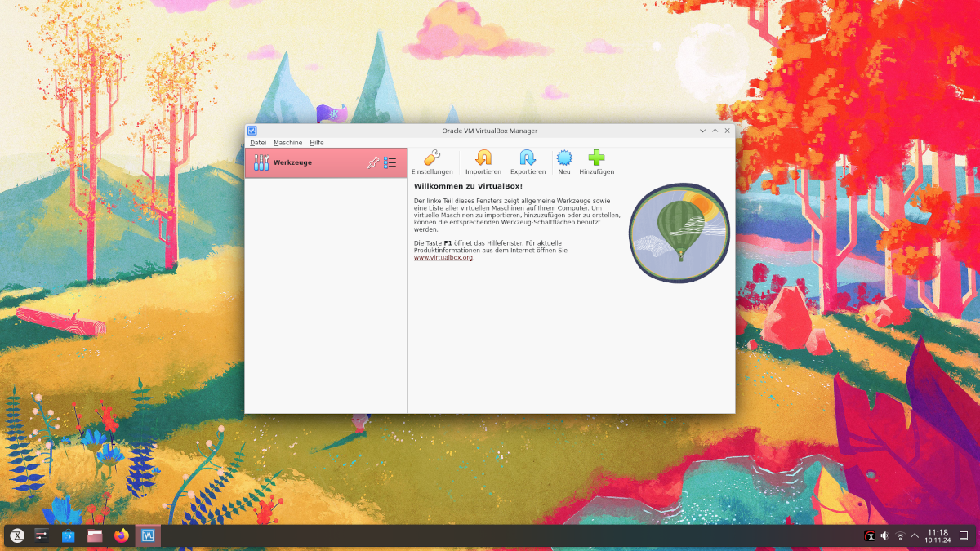This screenshot has width=980, height=551.
Task: Click the 'Willkommen zu VirtualBox!' heading
Action: point(468,186)
